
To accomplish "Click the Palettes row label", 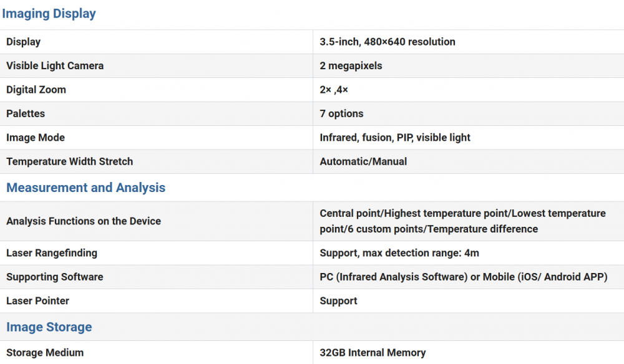I will coord(26,113).
